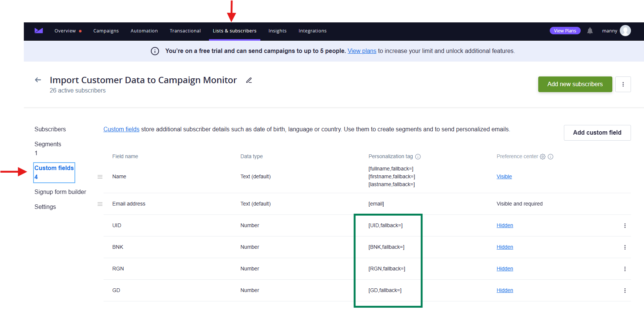Click Visible link for Name field
The image size is (644, 326).
click(x=504, y=177)
